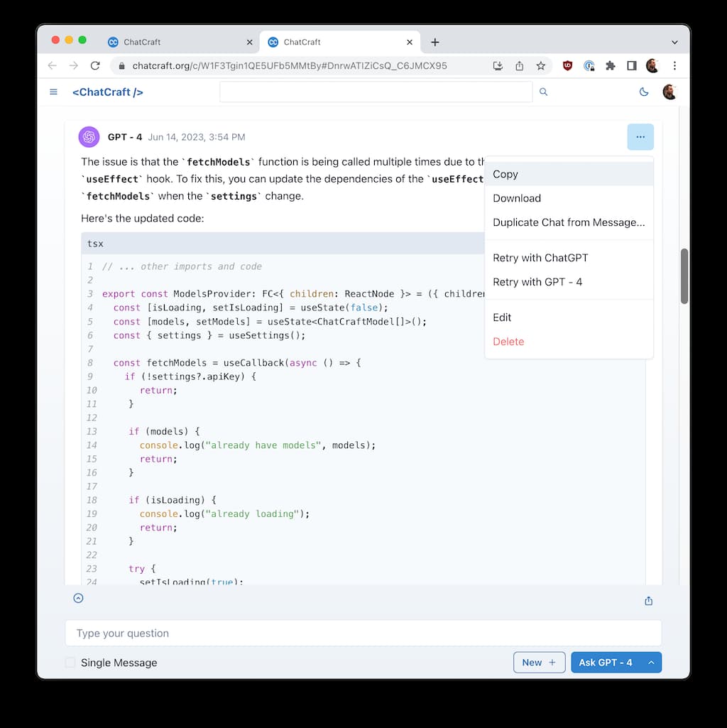
Task: Bookmark this page with star icon
Action: (x=540, y=66)
